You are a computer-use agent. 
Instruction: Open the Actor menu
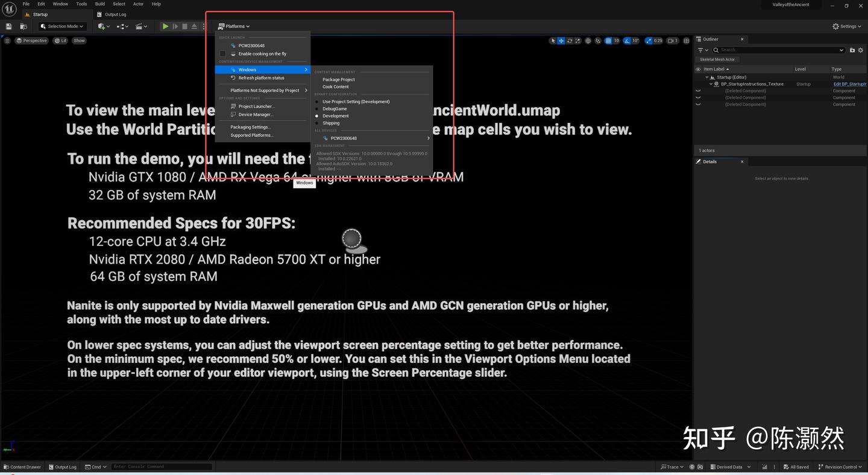[138, 4]
